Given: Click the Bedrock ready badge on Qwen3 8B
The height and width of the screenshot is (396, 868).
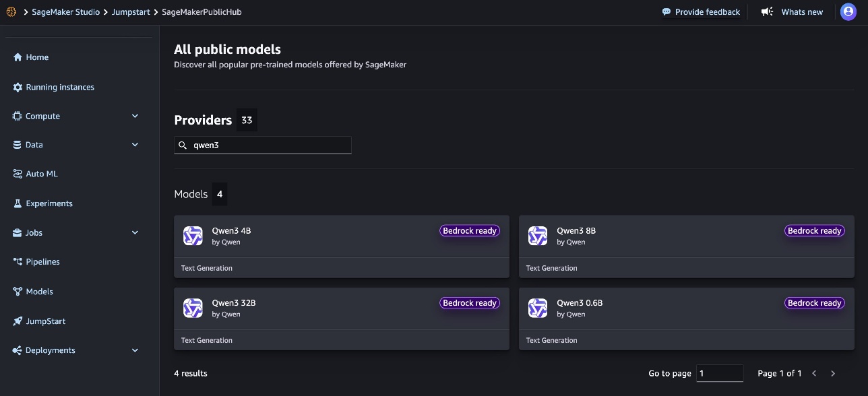Looking at the screenshot, I should (814, 231).
